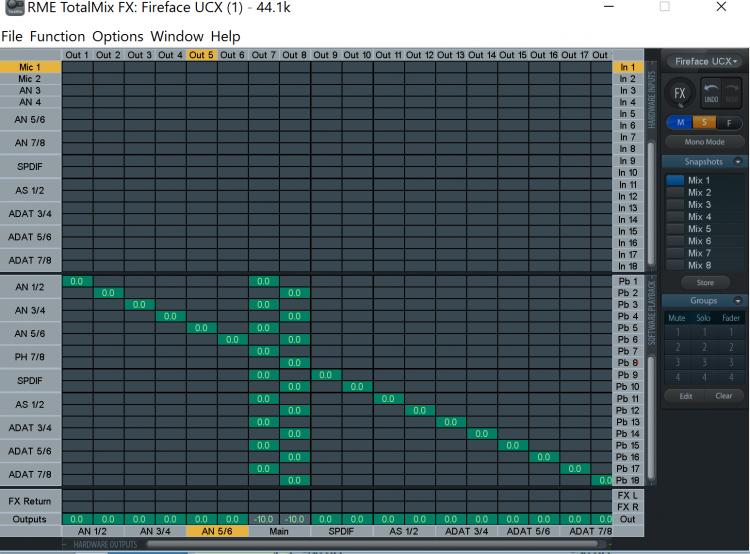Open the File menu
The height and width of the screenshot is (554, 750).
pos(12,36)
